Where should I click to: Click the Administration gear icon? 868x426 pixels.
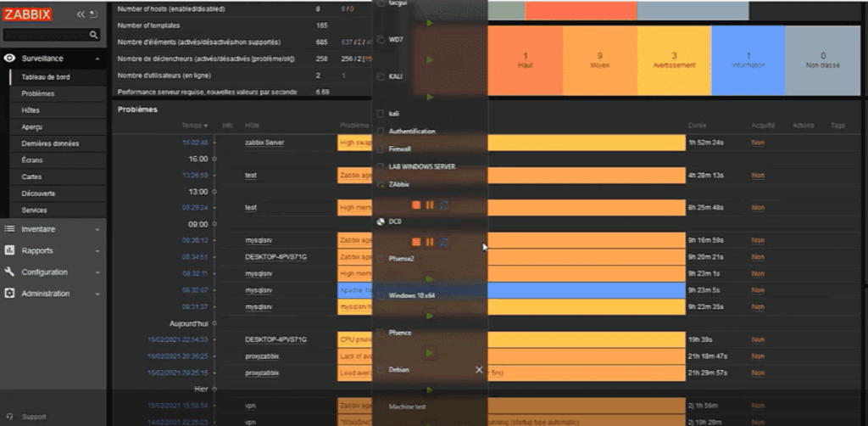coord(10,294)
